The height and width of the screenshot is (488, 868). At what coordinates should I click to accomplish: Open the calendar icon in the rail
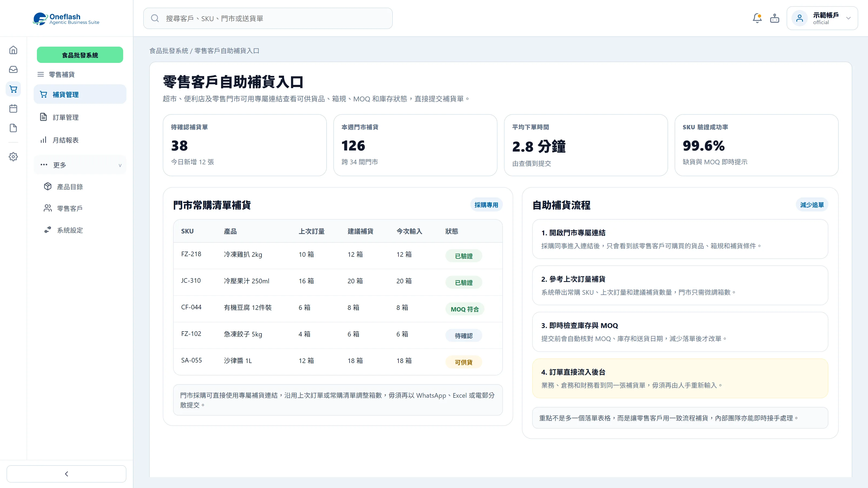[x=13, y=108]
